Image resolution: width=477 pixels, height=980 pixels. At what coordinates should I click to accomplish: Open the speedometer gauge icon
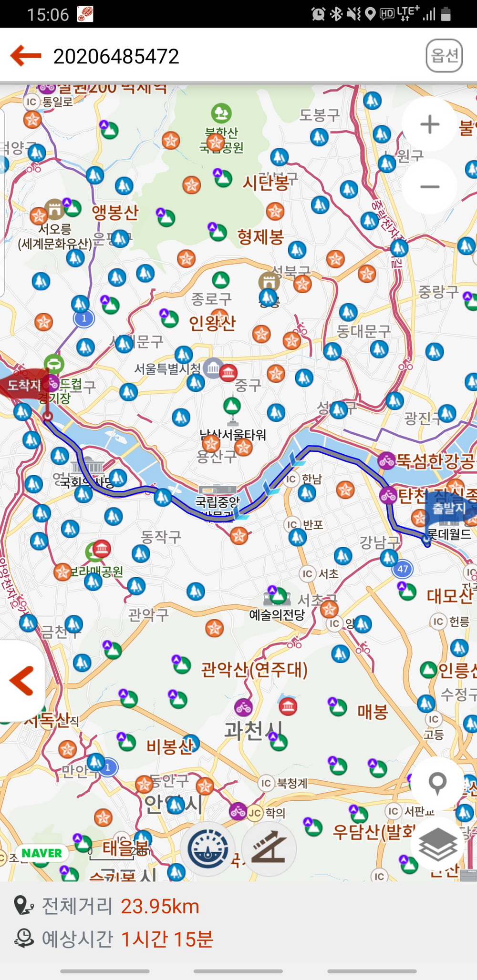pos(207,849)
